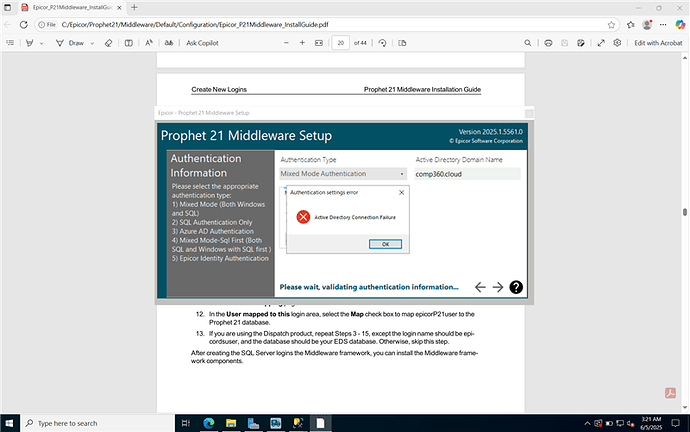This screenshot has width=690, height=432.
Task: Click the Active Directory Domain Name field
Action: click(x=467, y=174)
